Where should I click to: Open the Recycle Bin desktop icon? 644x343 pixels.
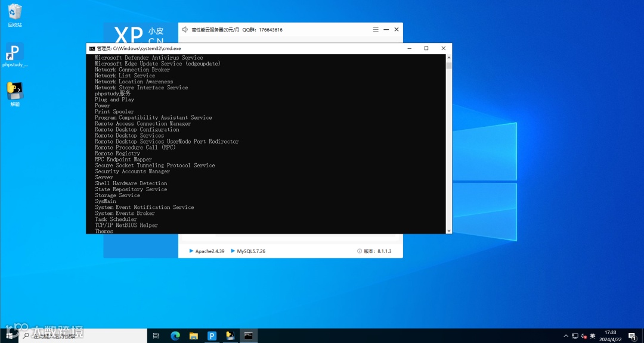coord(15,15)
